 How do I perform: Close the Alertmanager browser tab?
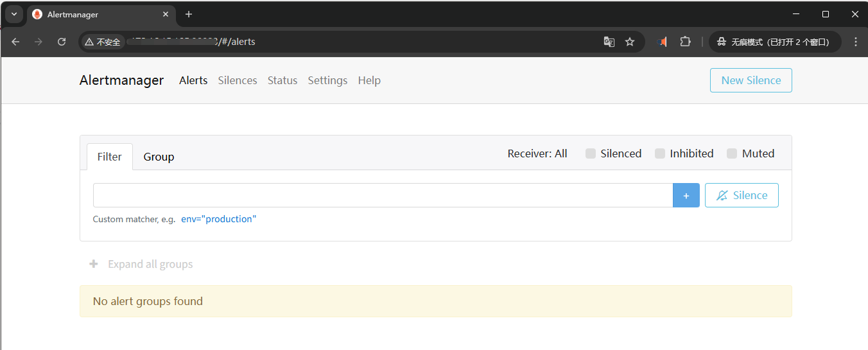click(166, 14)
